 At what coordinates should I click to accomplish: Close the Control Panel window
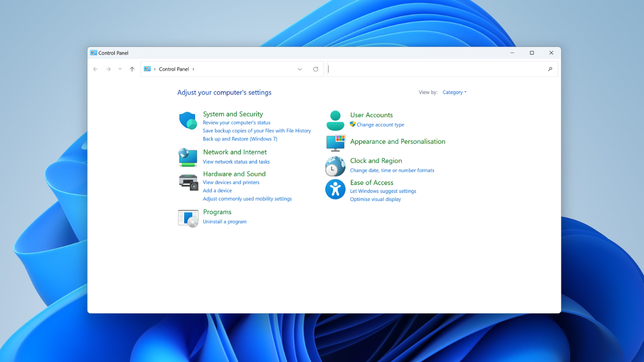point(551,53)
